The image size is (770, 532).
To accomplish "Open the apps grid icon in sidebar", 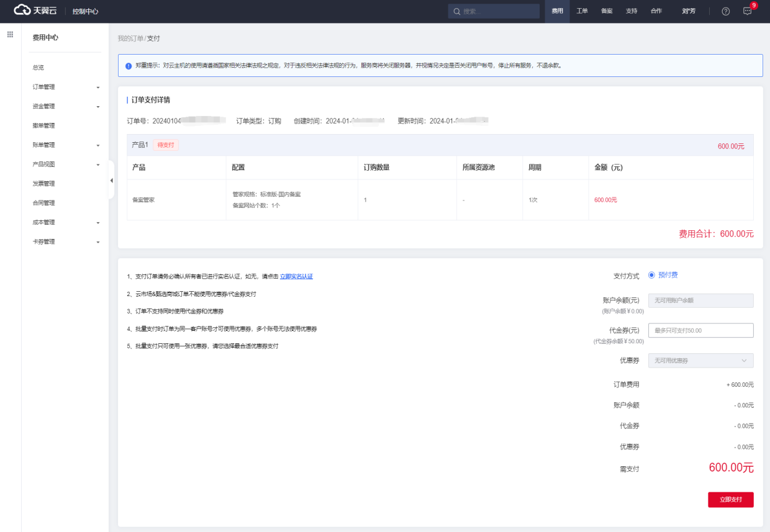I will 10,34.
